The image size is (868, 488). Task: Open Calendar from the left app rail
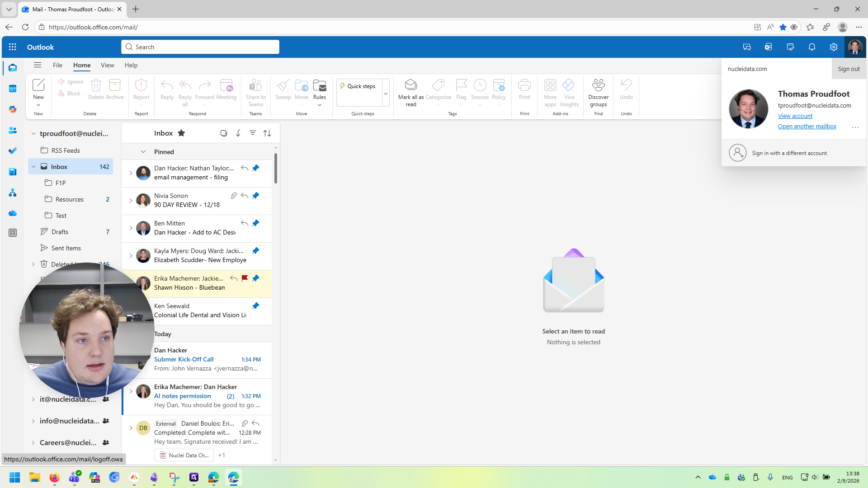coord(13,89)
